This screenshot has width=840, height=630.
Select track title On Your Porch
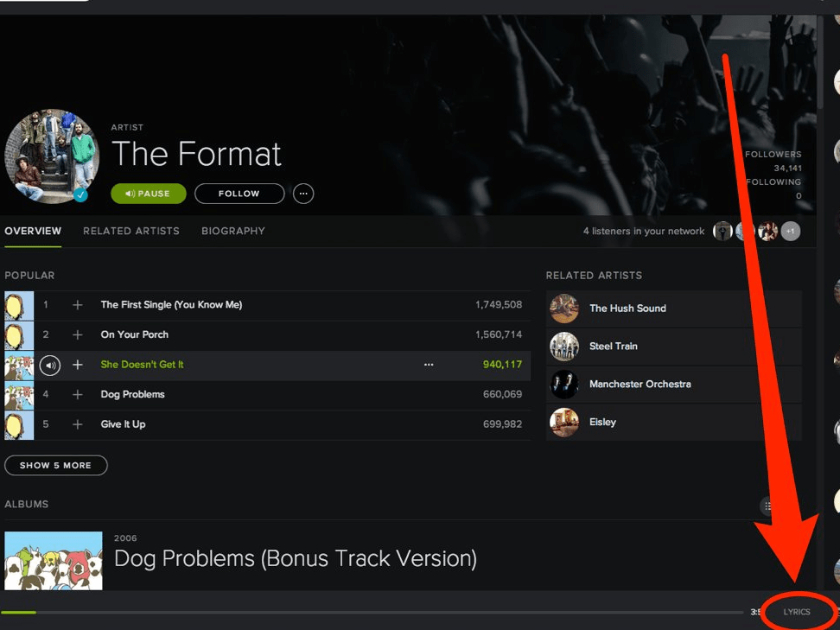(135, 334)
